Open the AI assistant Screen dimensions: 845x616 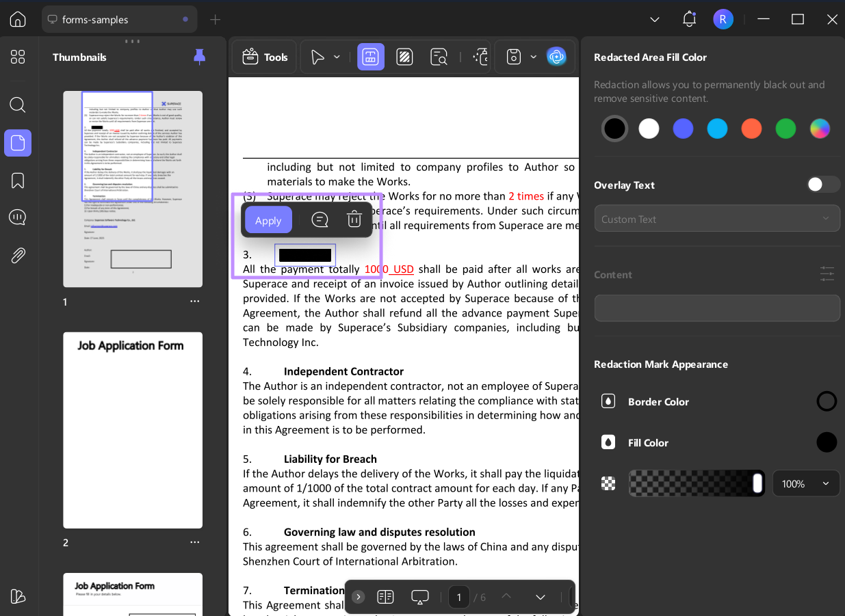557,57
